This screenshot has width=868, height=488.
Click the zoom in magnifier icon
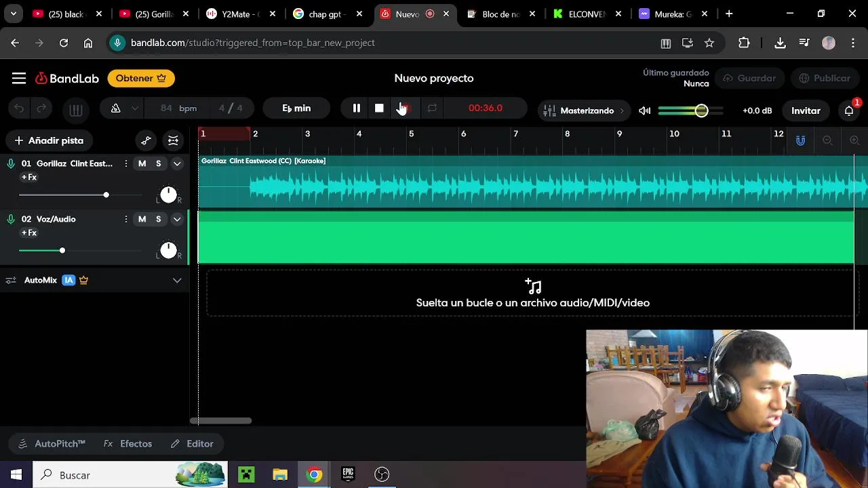click(854, 140)
